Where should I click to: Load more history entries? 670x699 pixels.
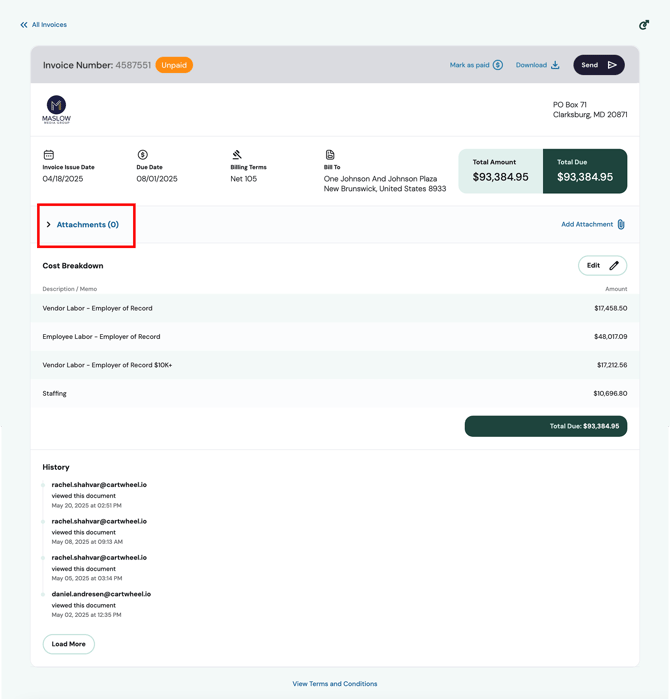[x=69, y=644]
